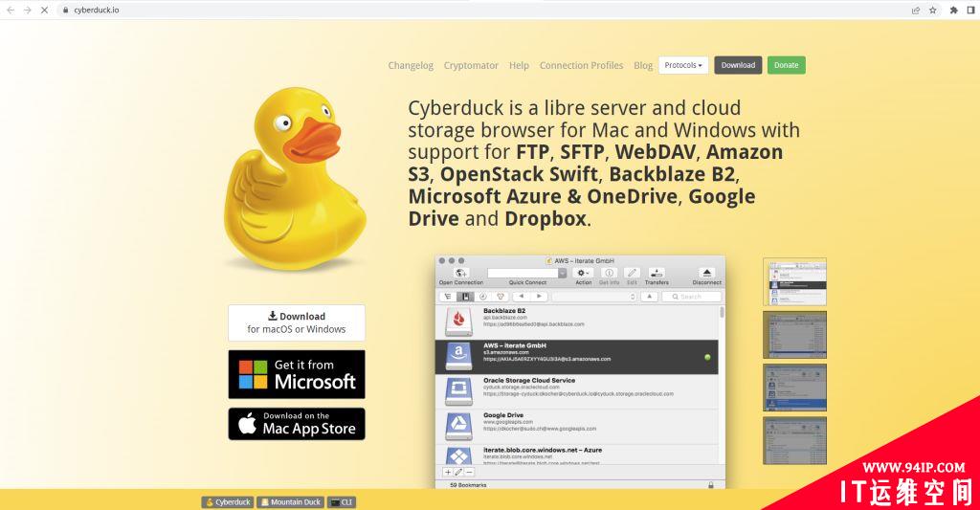
Task: Expand the Protocols dropdown
Action: (x=683, y=65)
